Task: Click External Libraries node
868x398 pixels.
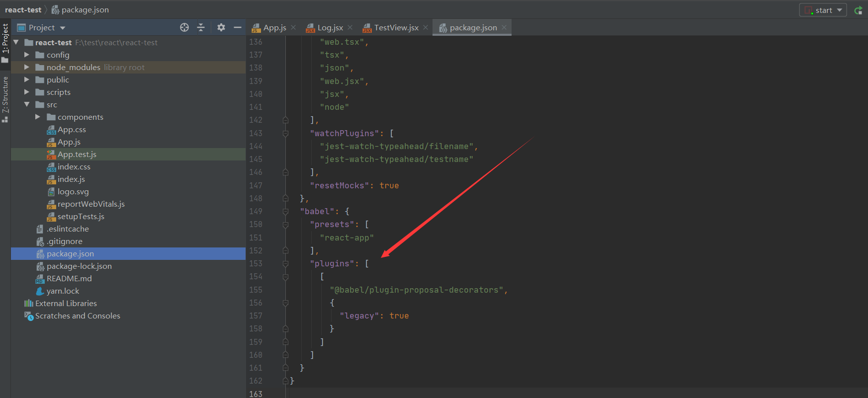Action: pyautogui.click(x=66, y=303)
